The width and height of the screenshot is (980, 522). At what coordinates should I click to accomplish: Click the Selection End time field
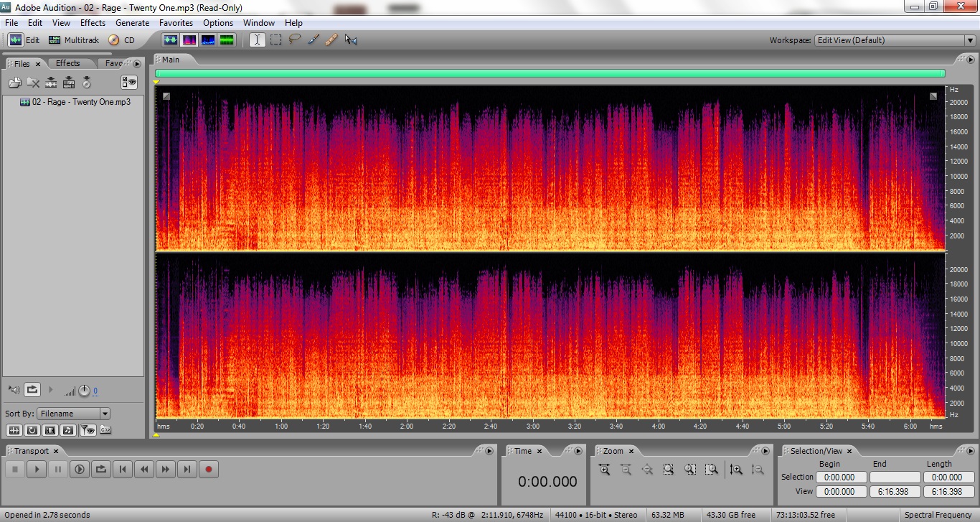click(x=894, y=477)
